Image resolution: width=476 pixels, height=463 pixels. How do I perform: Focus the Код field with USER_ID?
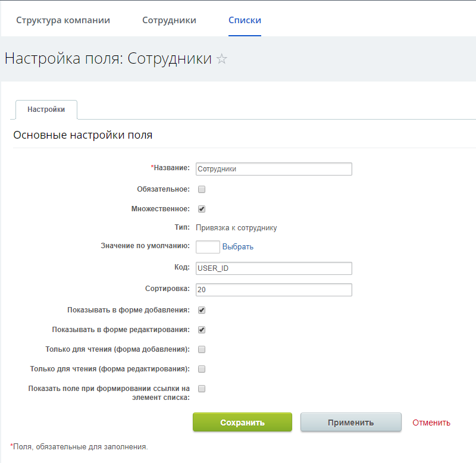point(274,268)
